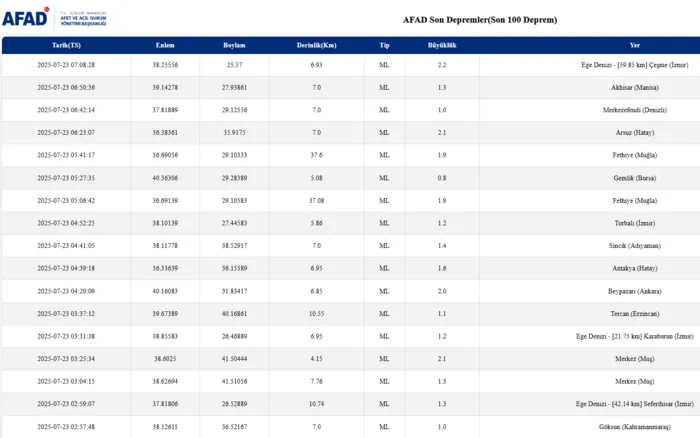This screenshot has height=438, width=700.
Task: Select magnitude value 0.8
Action: 442,178
